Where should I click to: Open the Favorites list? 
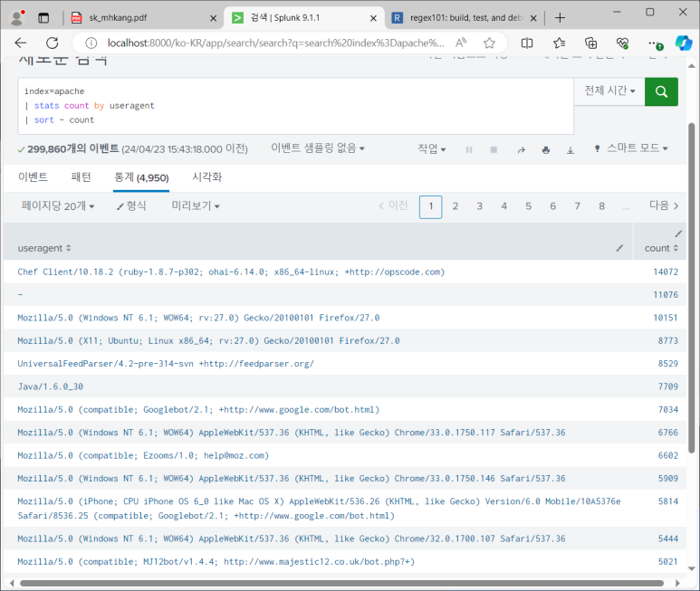coord(559,43)
